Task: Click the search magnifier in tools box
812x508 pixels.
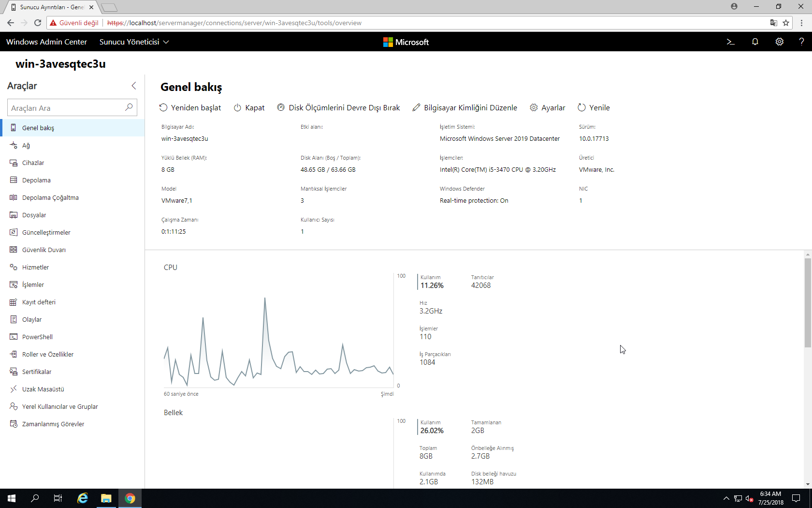Action: (129, 107)
